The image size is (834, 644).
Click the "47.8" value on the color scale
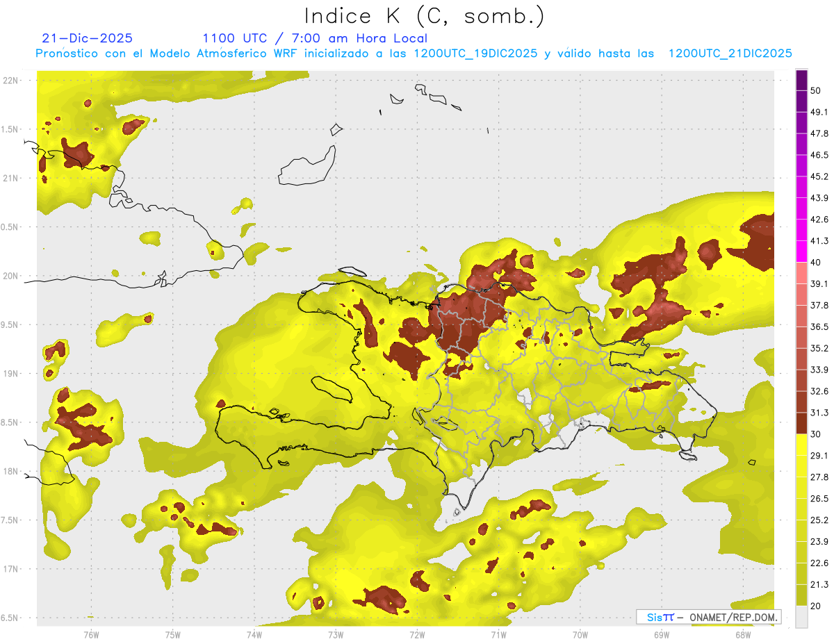tap(819, 133)
